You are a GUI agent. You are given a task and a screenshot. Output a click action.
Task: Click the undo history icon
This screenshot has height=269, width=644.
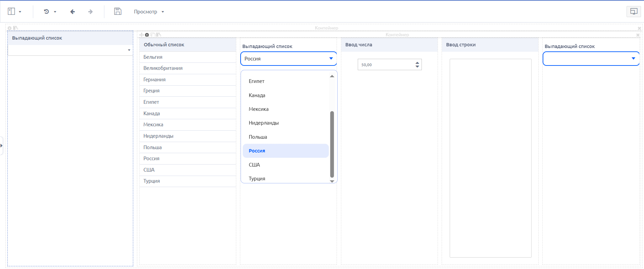click(x=46, y=11)
